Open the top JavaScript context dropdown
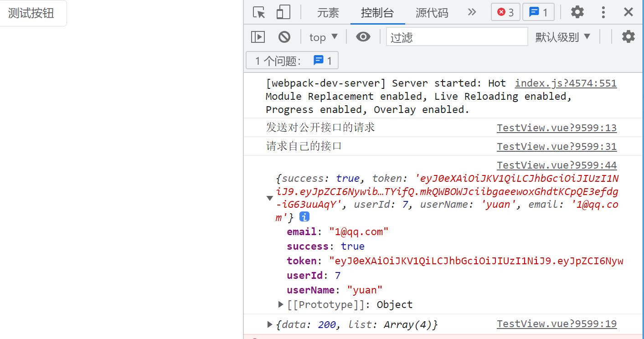Image resolution: width=644 pixels, height=339 pixels. [x=323, y=37]
